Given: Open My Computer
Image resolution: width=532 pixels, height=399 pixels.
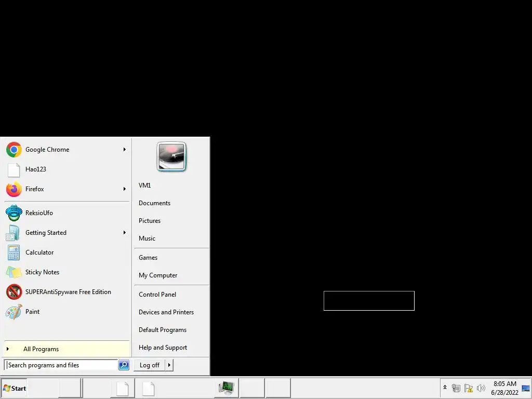Looking at the screenshot, I should pos(158,275).
